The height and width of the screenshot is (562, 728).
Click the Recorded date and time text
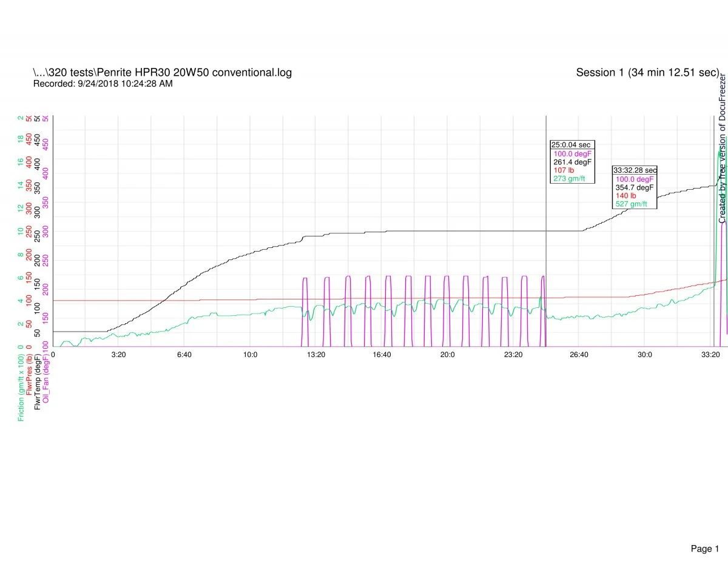point(103,84)
